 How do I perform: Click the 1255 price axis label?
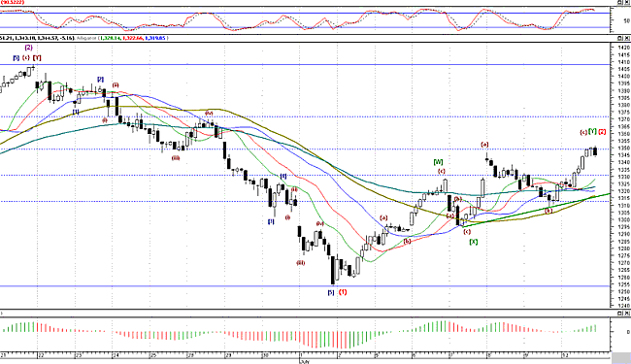coord(624,284)
